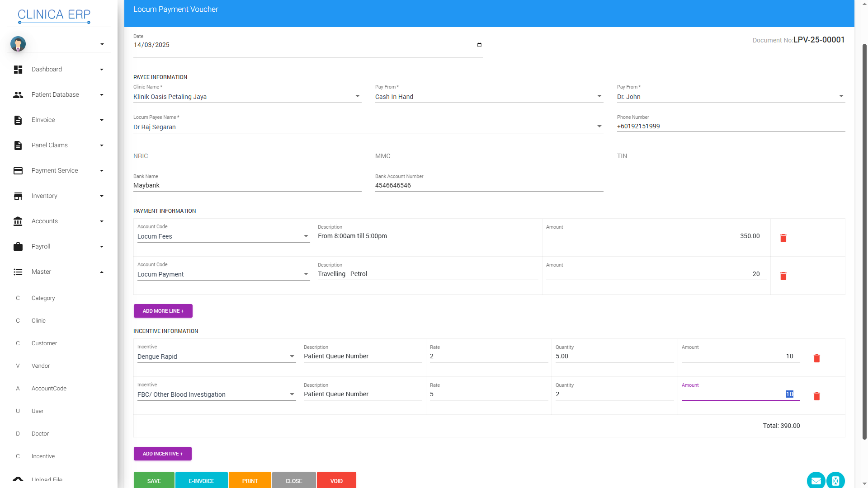Click the blue email envelope icon

point(816,480)
